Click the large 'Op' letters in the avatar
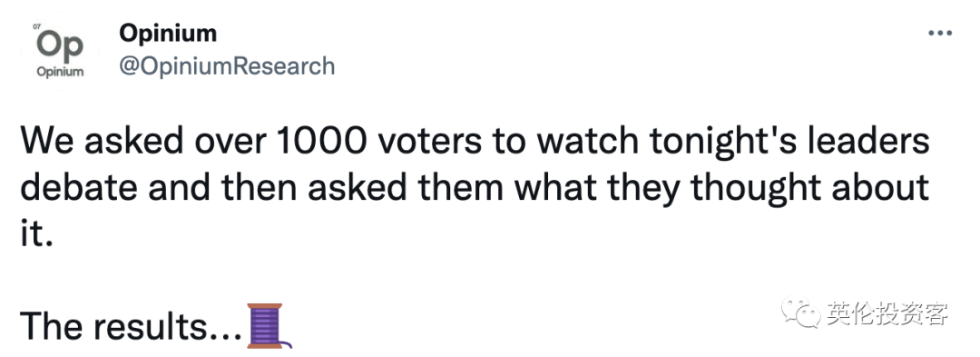This screenshot has width=980, height=357. [60, 46]
